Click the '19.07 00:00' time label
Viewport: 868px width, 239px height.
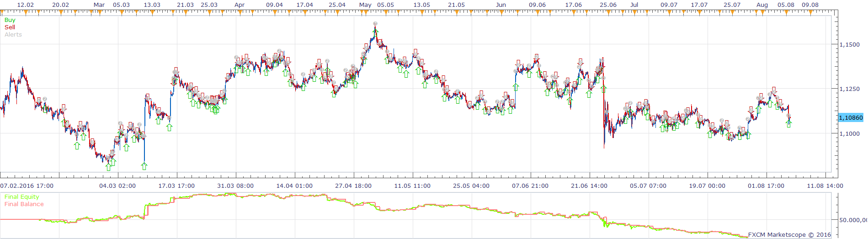pos(707,186)
